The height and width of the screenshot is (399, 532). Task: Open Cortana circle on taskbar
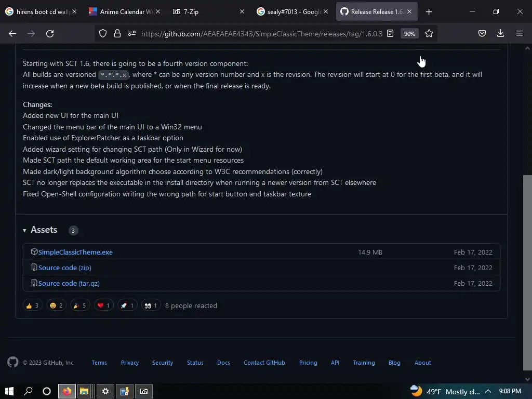click(x=47, y=391)
